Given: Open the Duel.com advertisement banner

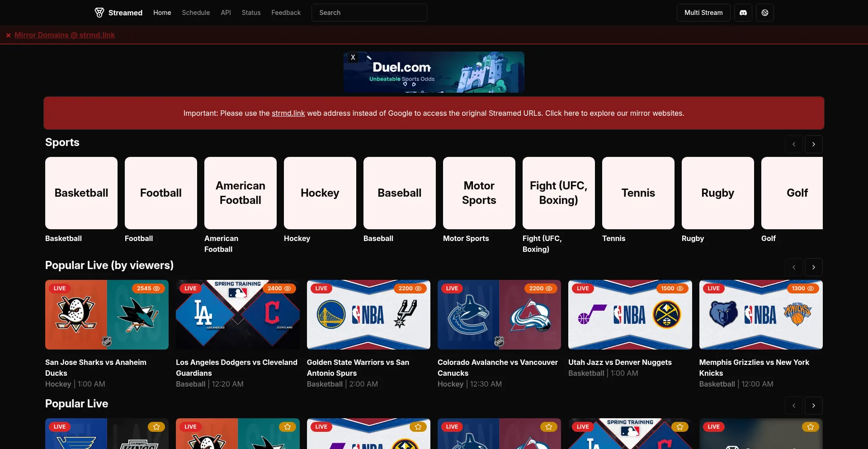Looking at the screenshot, I should [x=434, y=72].
